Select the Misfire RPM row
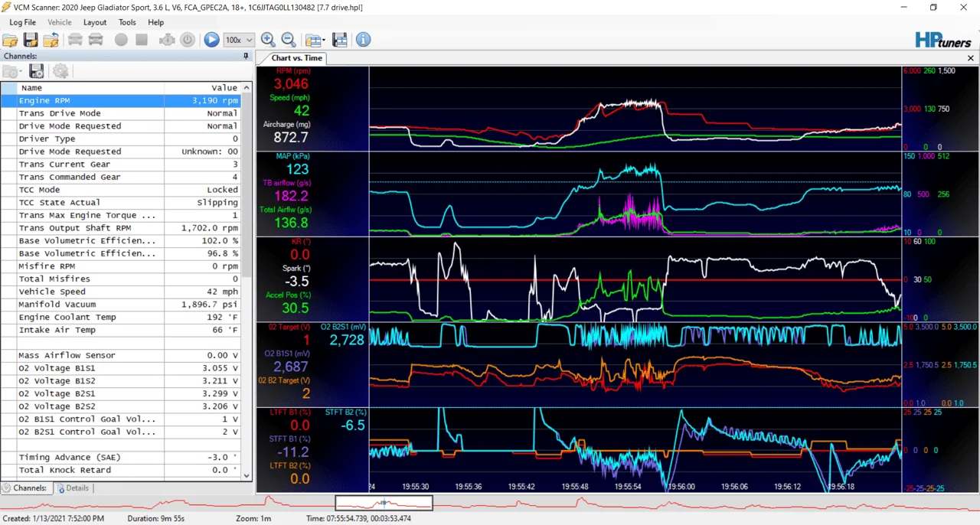 [x=121, y=266]
